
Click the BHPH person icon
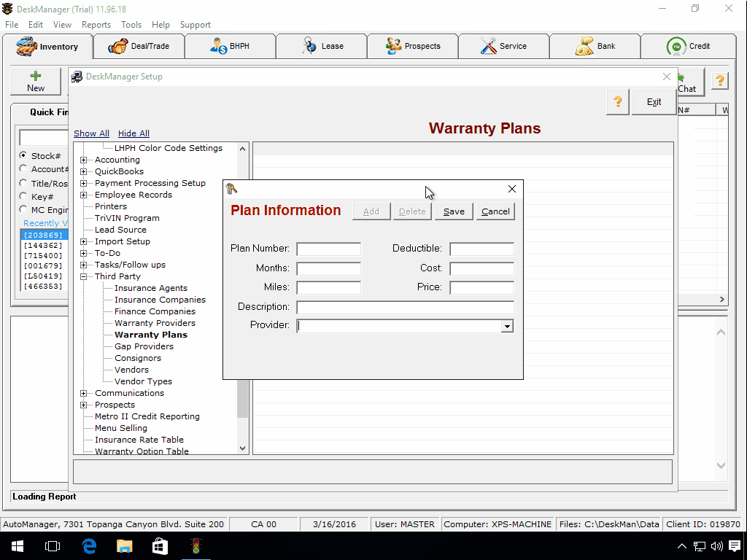pos(218,47)
